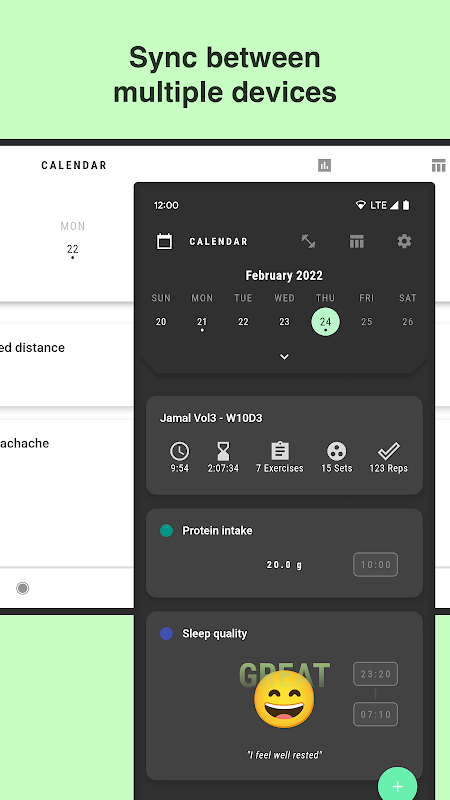Tap the green add floating button
450x800 pixels.
click(397, 786)
